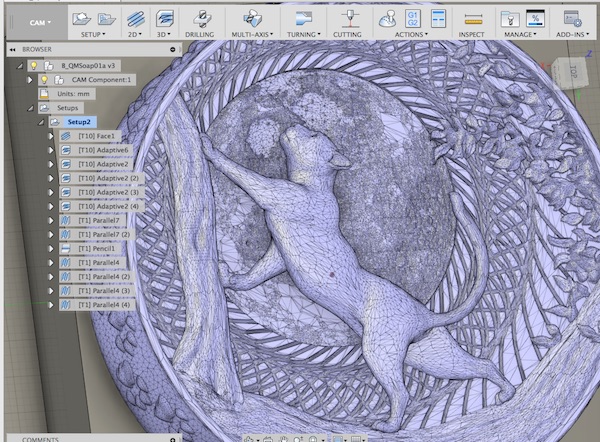Select the [T1] Parallel7 operation
The width and height of the screenshot is (600, 442).
(98, 220)
